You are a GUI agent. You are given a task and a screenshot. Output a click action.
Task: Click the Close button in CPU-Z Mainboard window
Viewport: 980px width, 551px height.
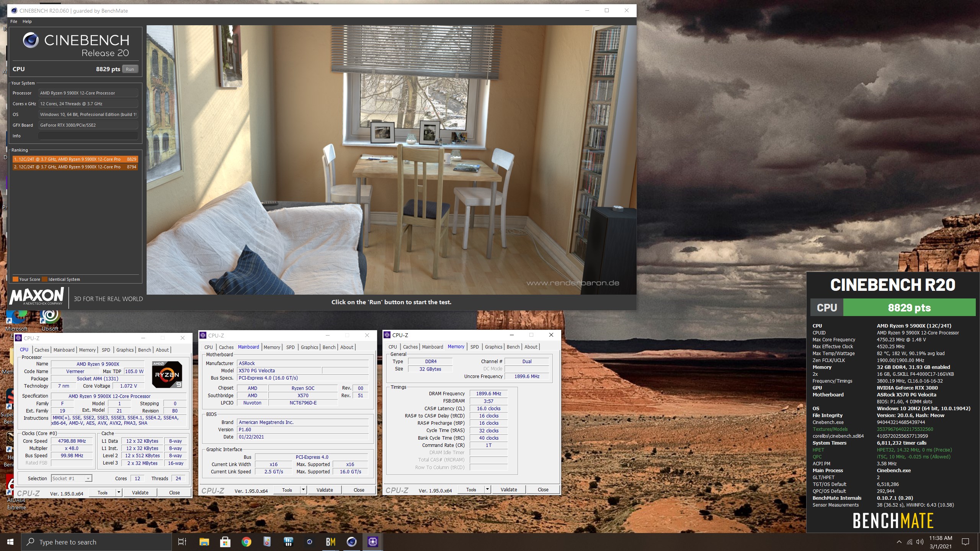pos(359,490)
